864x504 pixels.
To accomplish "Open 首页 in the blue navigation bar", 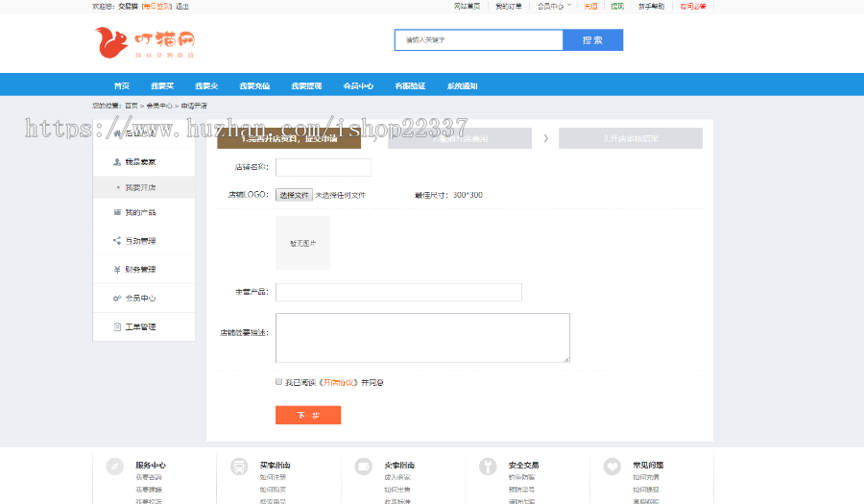I will [122, 86].
